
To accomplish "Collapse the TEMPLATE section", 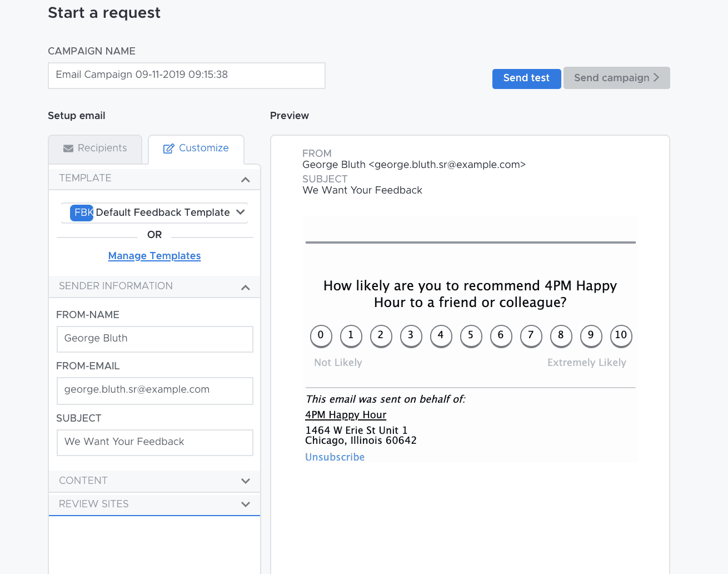I will (x=245, y=179).
